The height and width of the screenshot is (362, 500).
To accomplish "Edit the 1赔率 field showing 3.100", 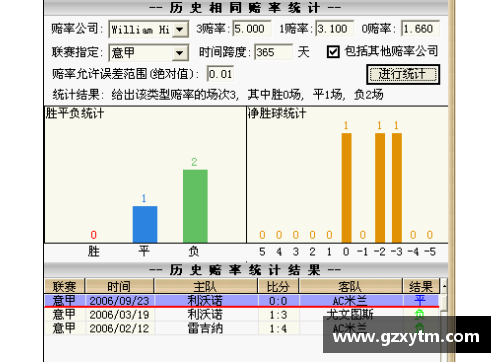I will tap(334, 29).
